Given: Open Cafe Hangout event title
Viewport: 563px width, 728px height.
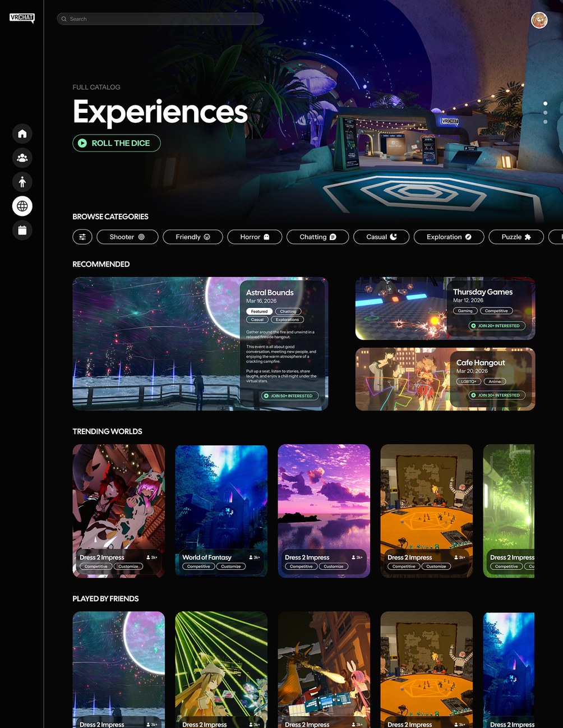Looking at the screenshot, I should tap(481, 362).
